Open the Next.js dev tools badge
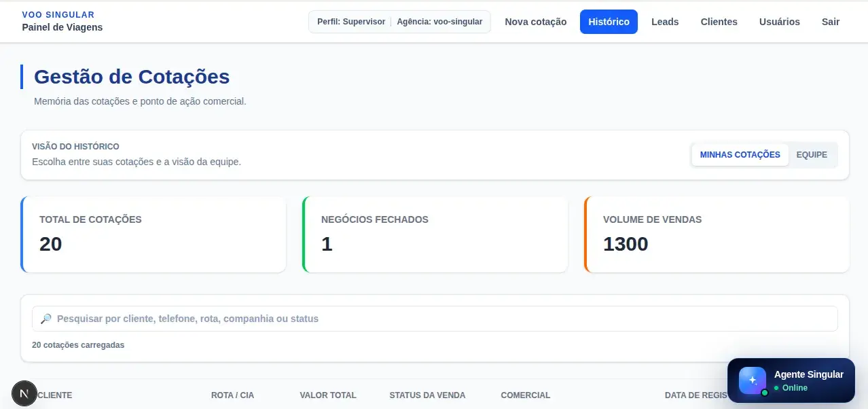 24,394
